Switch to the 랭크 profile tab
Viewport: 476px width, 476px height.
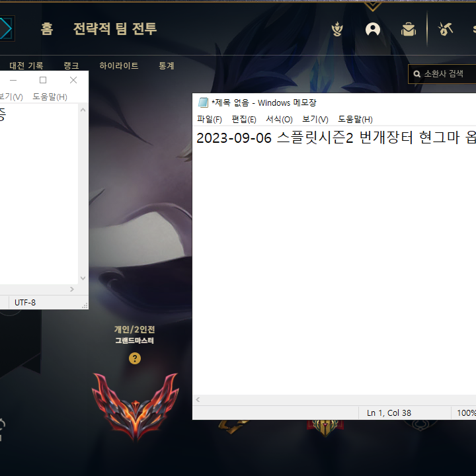point(71,65)
